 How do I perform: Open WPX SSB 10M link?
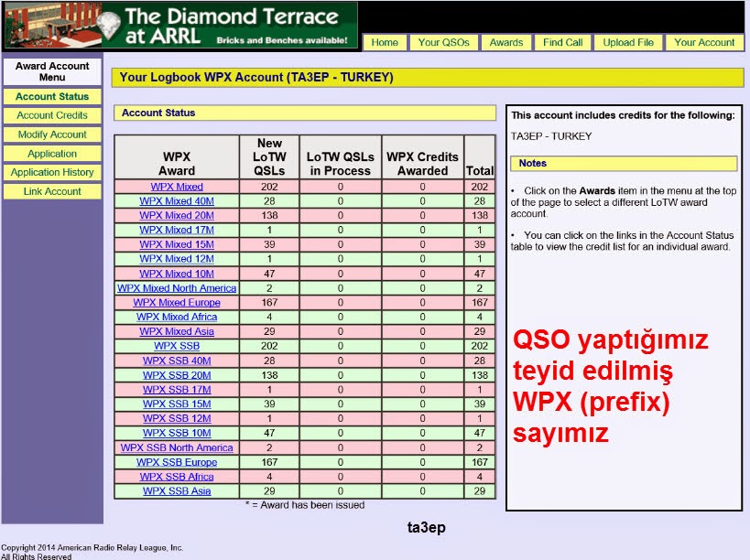pos(177,433)
